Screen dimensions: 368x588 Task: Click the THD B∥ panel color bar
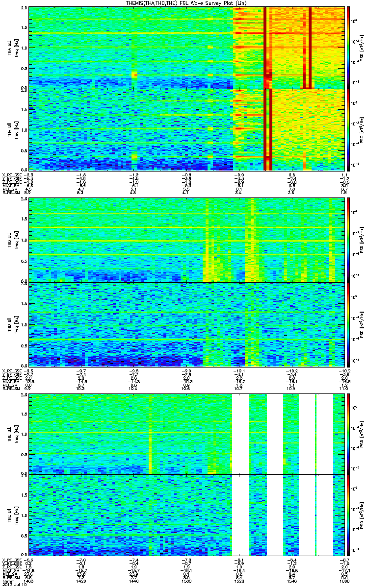click(348, 324)
